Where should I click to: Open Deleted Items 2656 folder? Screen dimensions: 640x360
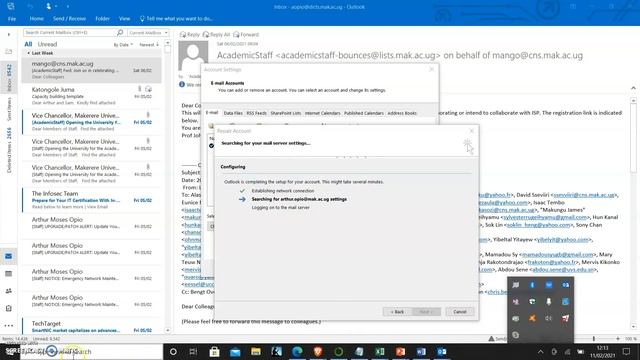coord(9,150)
